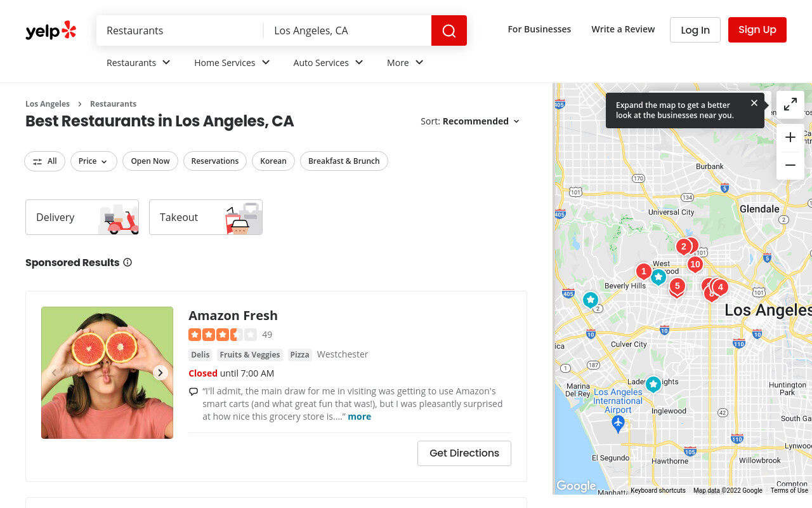The width and height of the screenshot is (812, 508).
Task: Open the Amazon Fresh listing title
Action: coord(233,316)
